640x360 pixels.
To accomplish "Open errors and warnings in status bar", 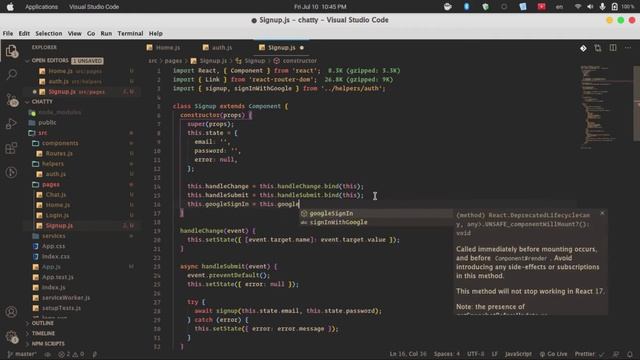I will [71, 354].
